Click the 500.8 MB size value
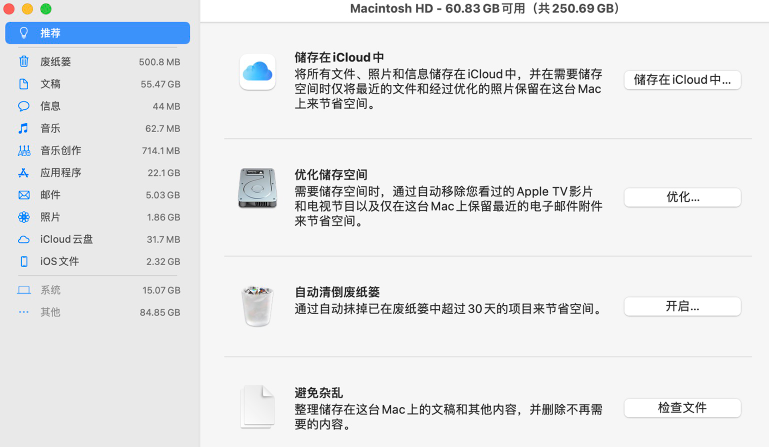This screenshot has height=447, width=769. click(x=159, y=62)
